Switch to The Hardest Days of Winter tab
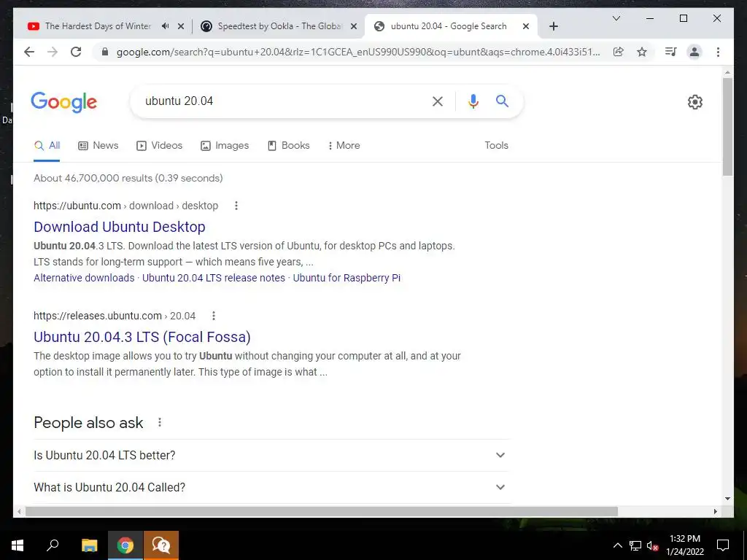 point(98,26)
